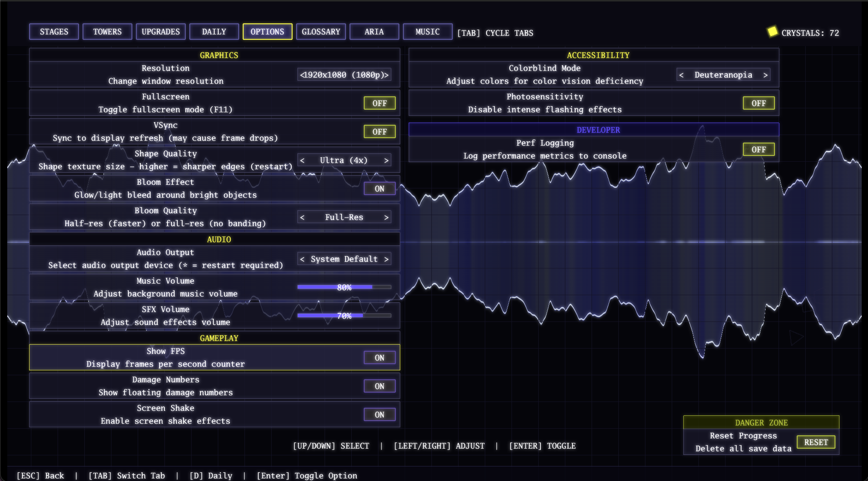Click right arrow of Shape Quality
Screen dimensions: 868x481
coord(386,160)
